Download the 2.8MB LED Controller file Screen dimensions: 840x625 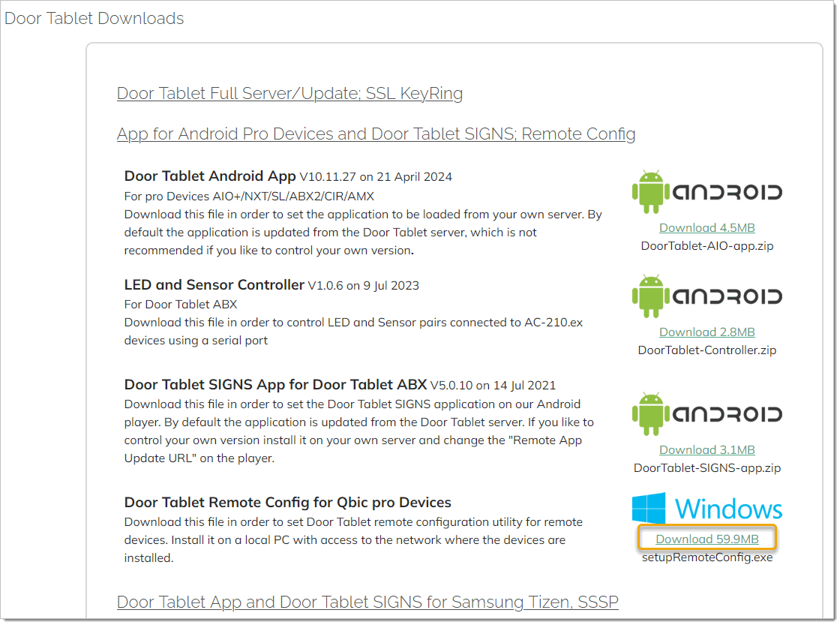pos(706,332)
